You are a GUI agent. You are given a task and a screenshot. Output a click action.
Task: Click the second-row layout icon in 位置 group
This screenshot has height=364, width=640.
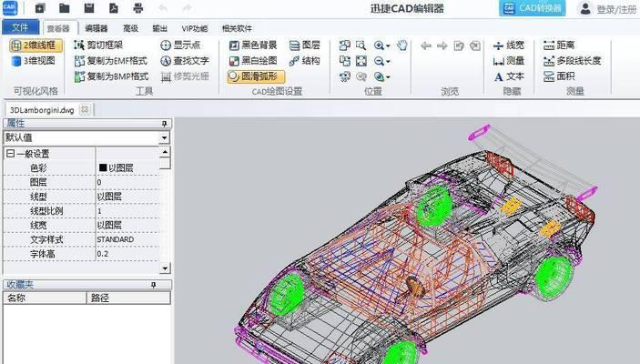point(345,61)
